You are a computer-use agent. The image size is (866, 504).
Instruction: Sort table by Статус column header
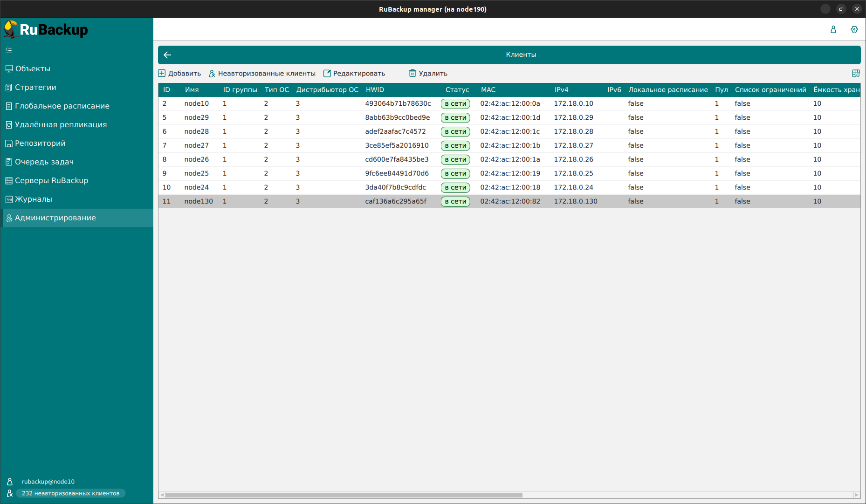pyautogui.click(x=457, y=90)
